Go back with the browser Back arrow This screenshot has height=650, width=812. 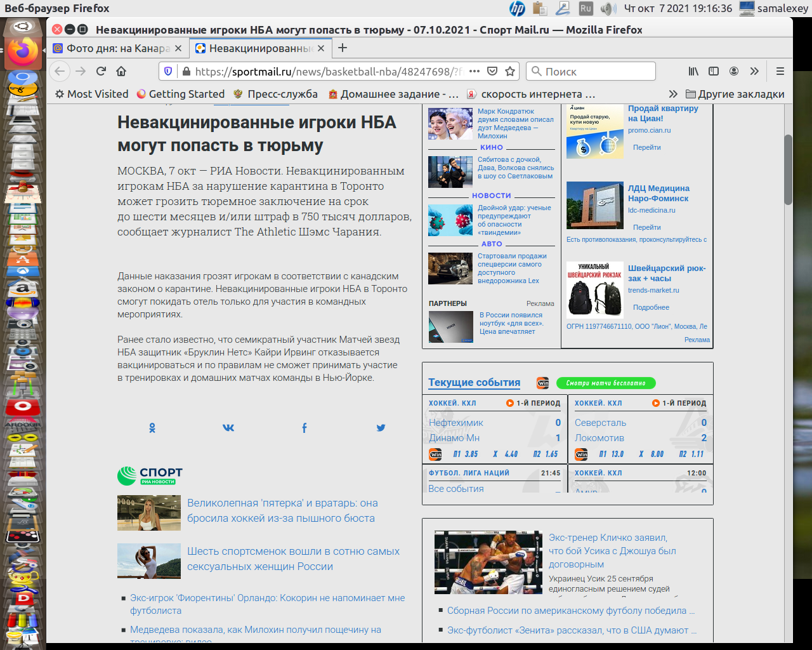pyautogui.click(x=60, y=71)
